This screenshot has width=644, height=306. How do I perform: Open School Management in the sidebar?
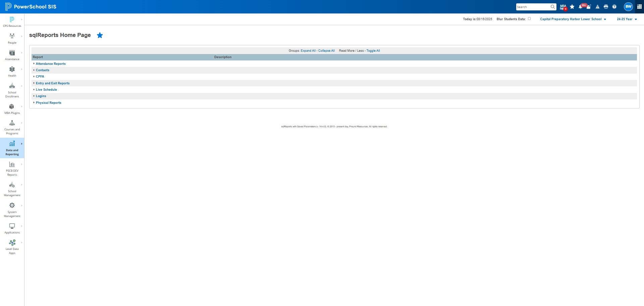[12, 189]
